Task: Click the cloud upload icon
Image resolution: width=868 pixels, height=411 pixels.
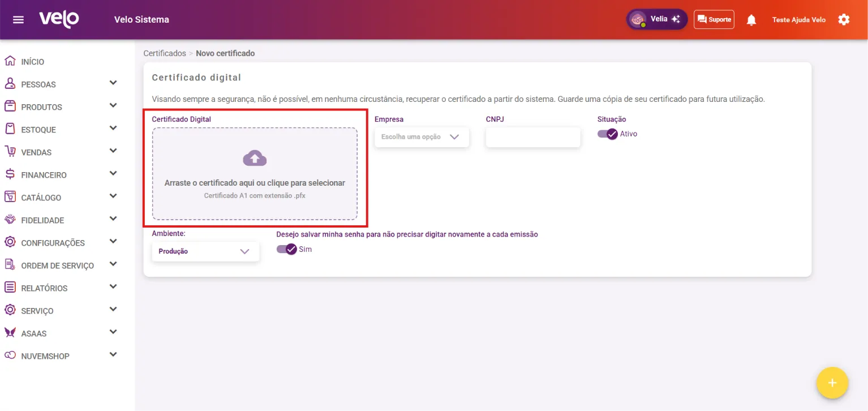Action: (255, 158)
